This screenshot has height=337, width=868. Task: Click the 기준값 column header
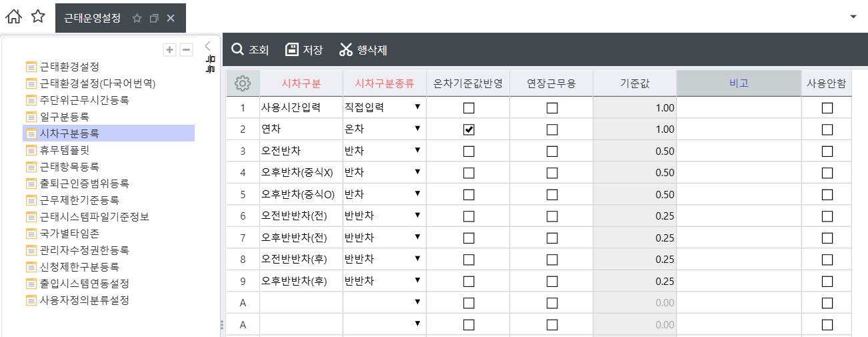[634, 83]
